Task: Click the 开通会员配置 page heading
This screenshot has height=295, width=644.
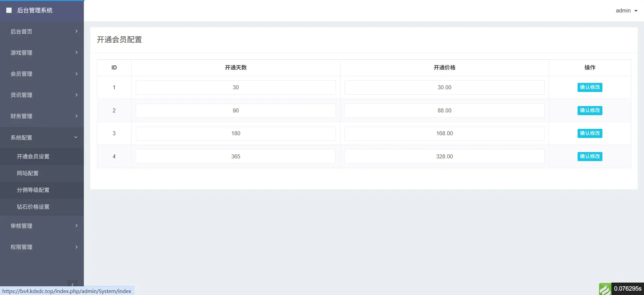Action: 119,40
